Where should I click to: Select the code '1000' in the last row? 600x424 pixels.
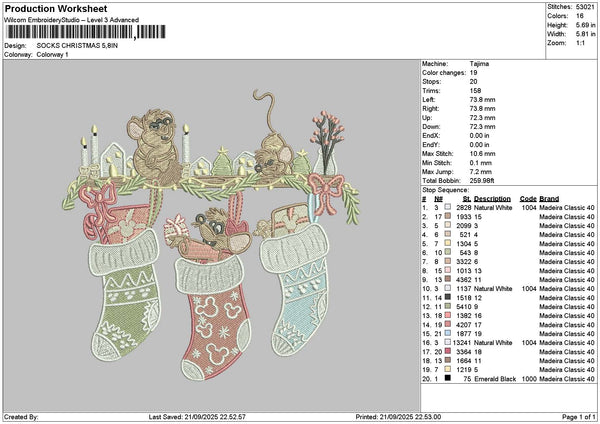pos(529,379)
